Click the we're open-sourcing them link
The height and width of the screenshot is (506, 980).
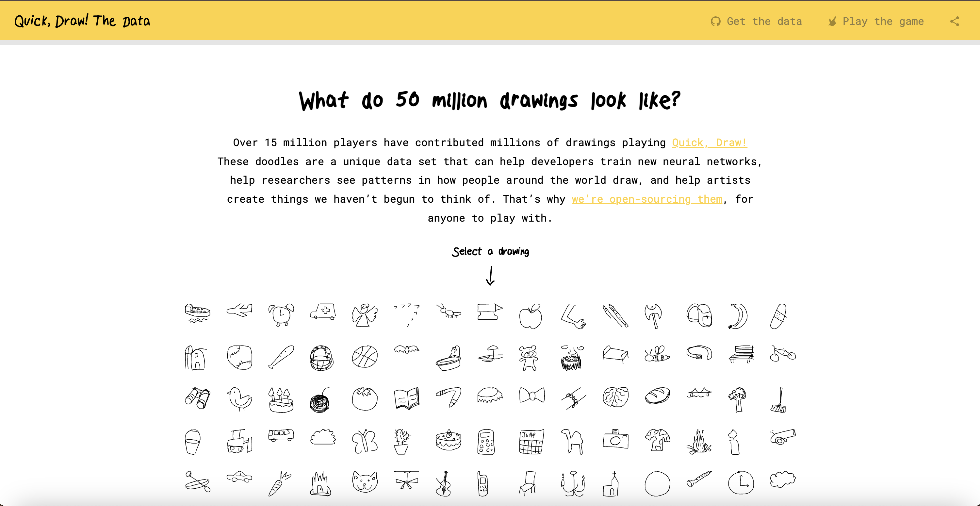(647, 199)
